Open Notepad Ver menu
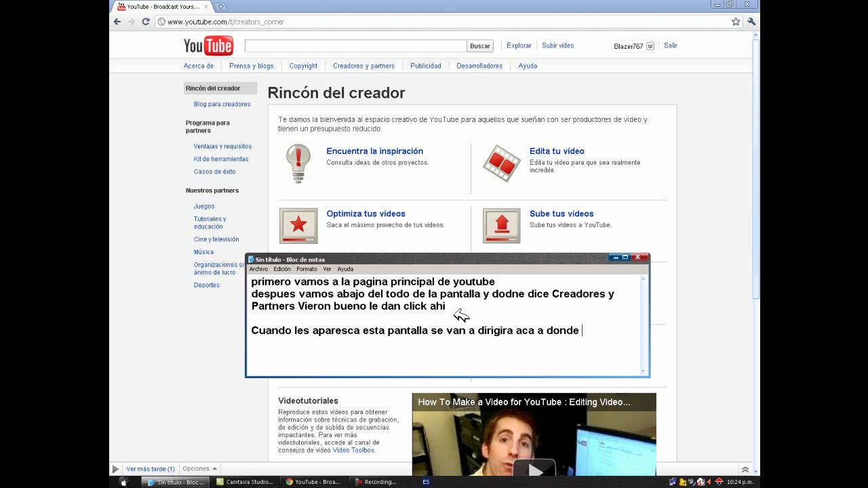 click(x=327, y=269)
